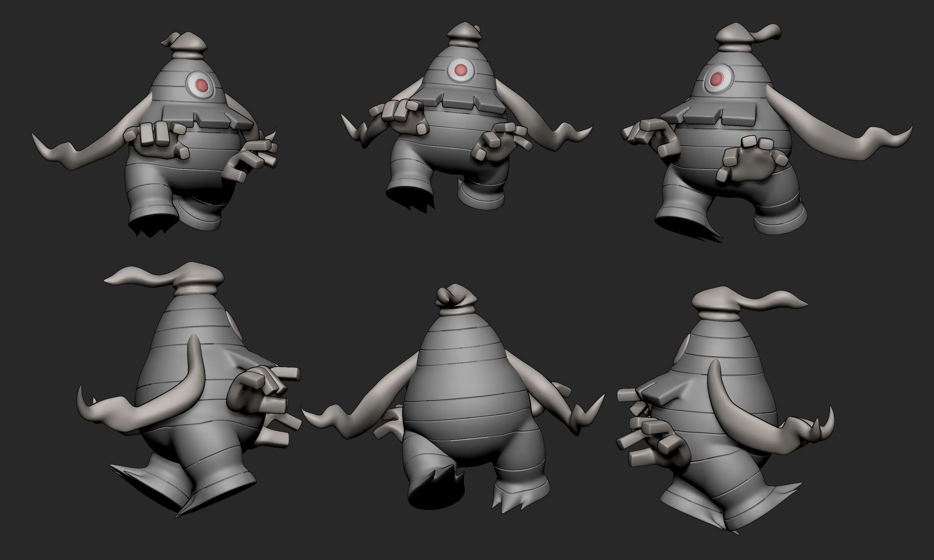Select the back-view model render
Image resolution: width=934 pixels, height=560 pixels.
click(x=453, y=398)
